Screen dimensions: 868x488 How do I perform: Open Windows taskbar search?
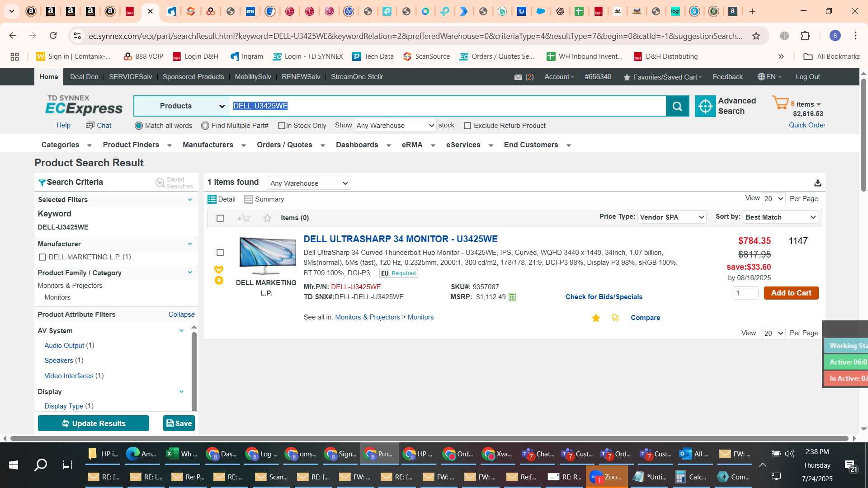(x=41, y=465)
